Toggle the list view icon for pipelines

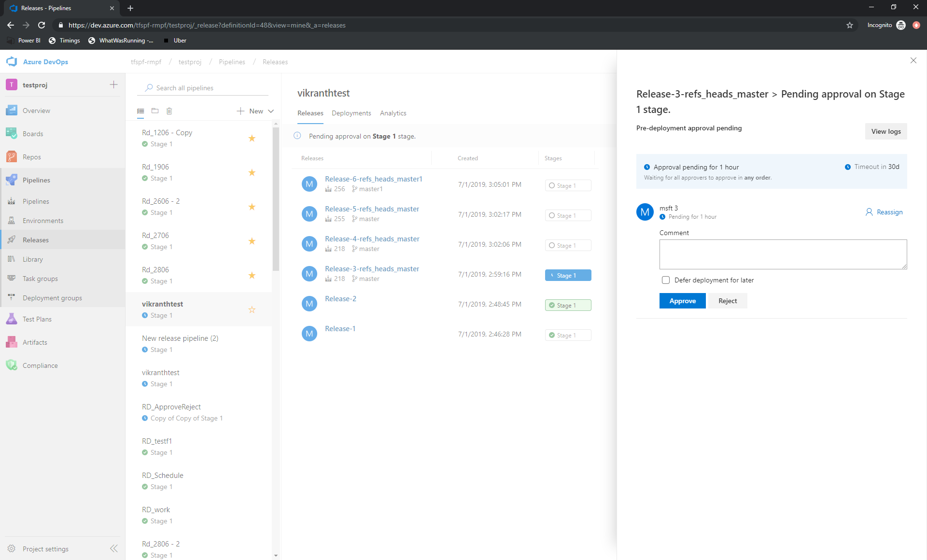click(x=140, y=111)
